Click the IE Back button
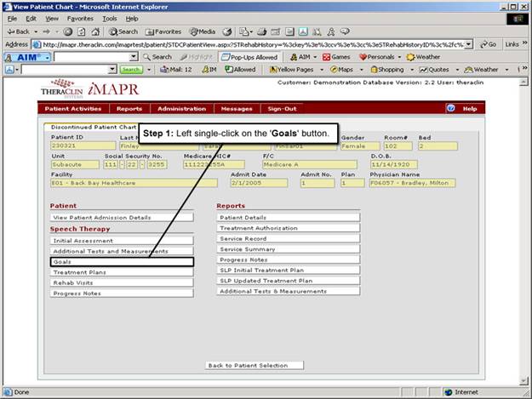Image resolution: width=532 pixels, height=399 pixels. point(19,31)
